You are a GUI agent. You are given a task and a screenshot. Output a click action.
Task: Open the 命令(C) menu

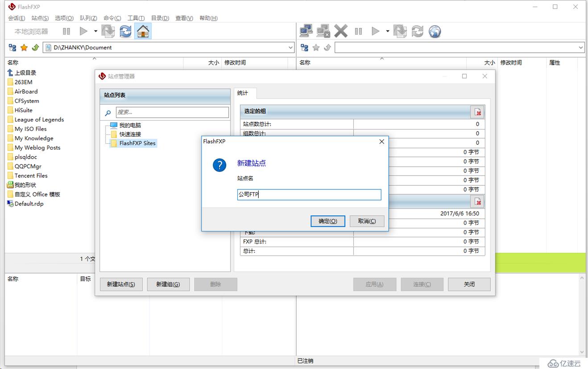point(112,18)
